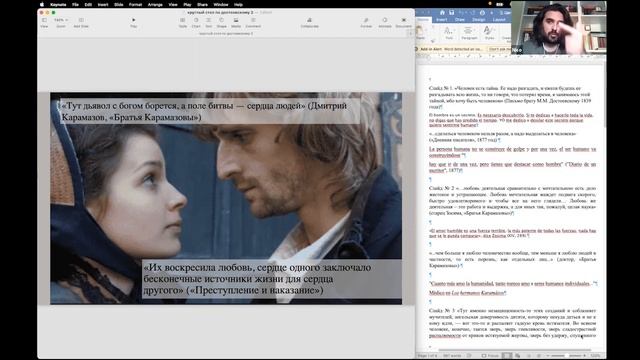This screenshot has width=640, height=360.
Task: Switch to Word's Home ribbon tab
Action: tap(423, 20)
